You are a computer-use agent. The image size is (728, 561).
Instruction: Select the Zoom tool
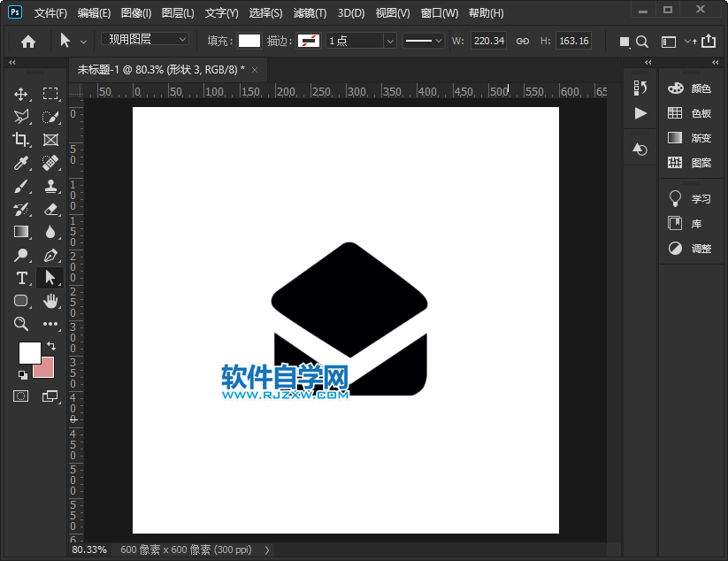pos(21,325)
